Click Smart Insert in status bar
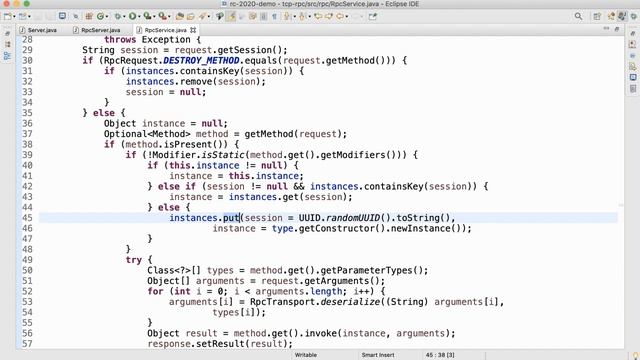 [x=378, y=355]
